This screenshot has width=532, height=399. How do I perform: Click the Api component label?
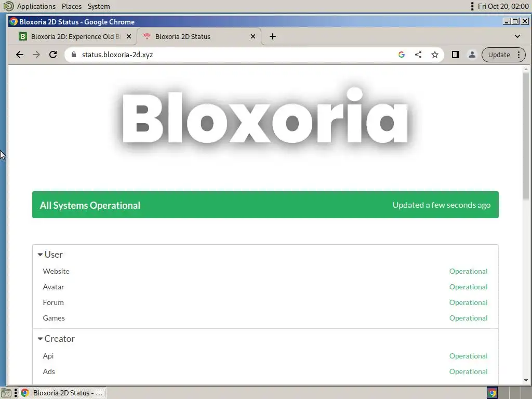tap(48, 356)
